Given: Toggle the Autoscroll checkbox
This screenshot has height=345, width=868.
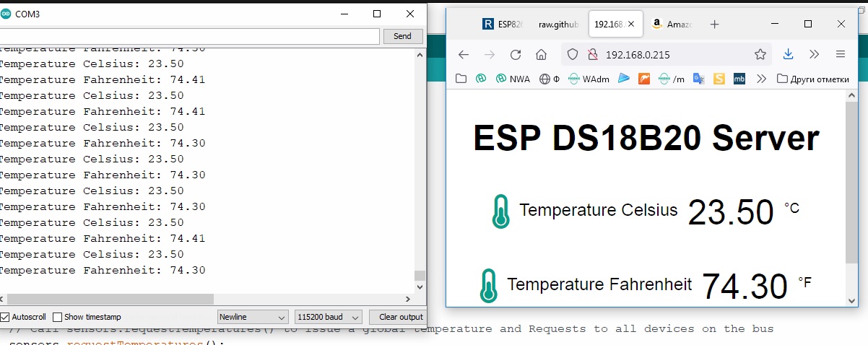Looking at the screenshot, I should coord(4,317).
